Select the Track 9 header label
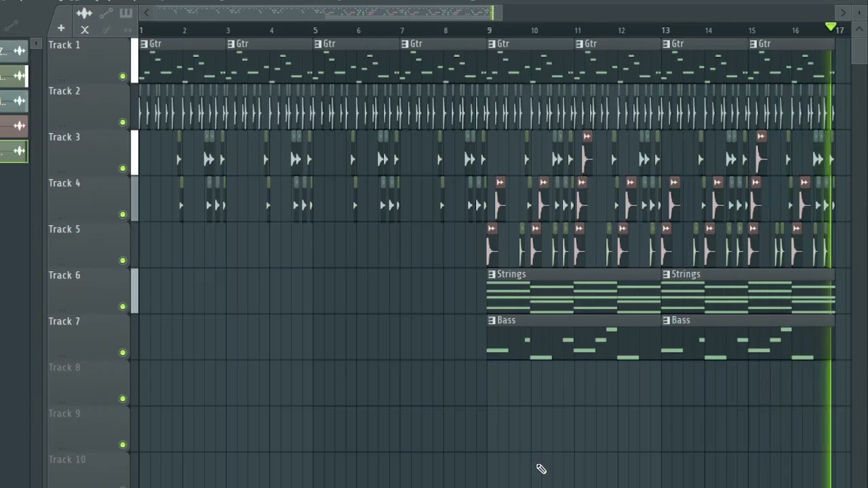 click(64, 413)
